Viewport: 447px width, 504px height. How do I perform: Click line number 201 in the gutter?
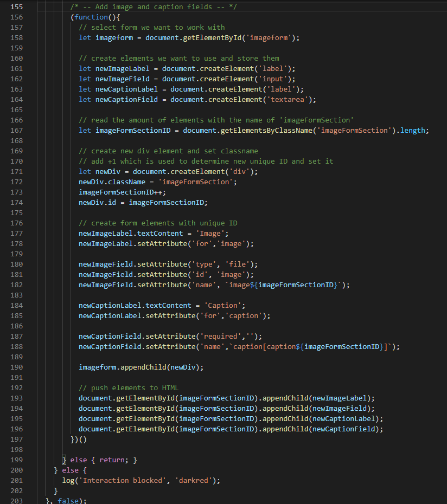(17, 480)
